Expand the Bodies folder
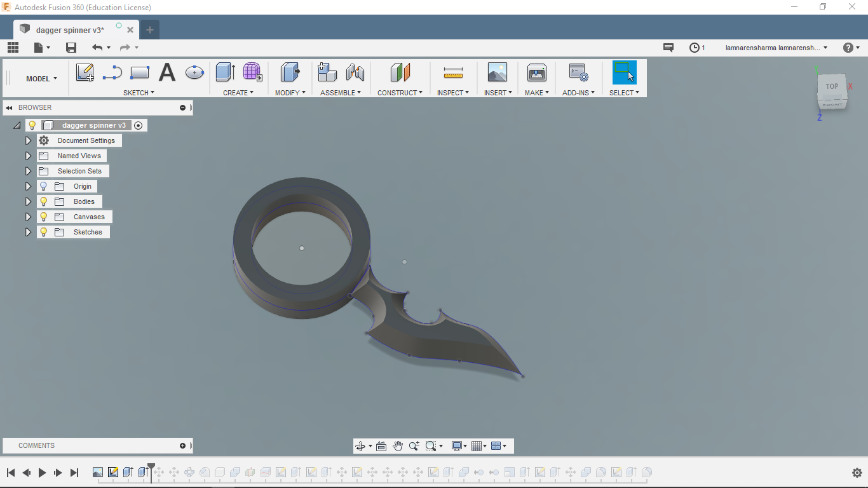Viewport: 868px width, 488px height. click(x=28, y=201)
